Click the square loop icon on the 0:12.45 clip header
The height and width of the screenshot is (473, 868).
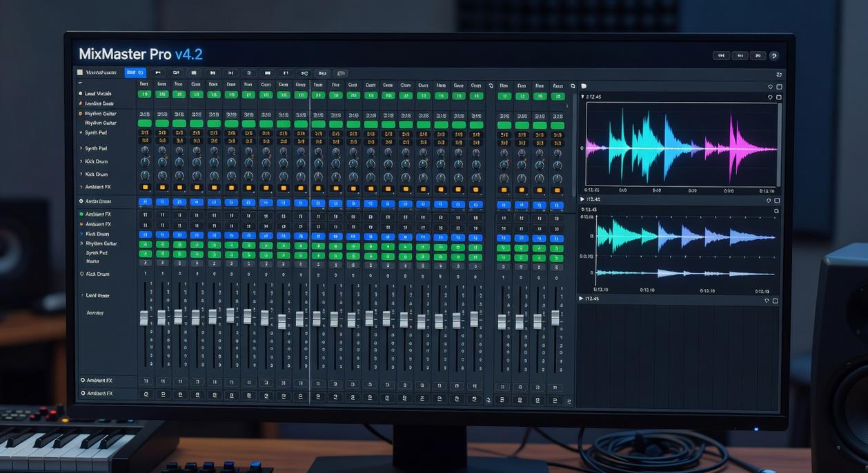click(778, 97)
